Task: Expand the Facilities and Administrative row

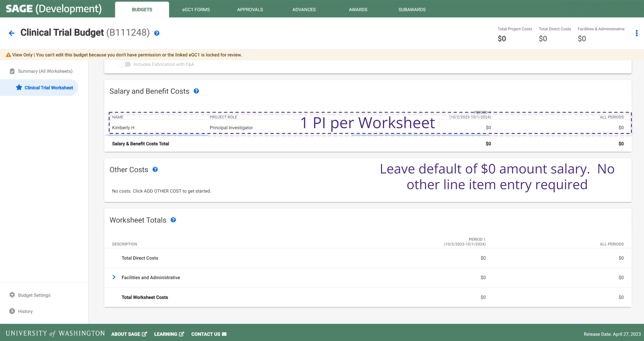Action: (x=114, y=277)
